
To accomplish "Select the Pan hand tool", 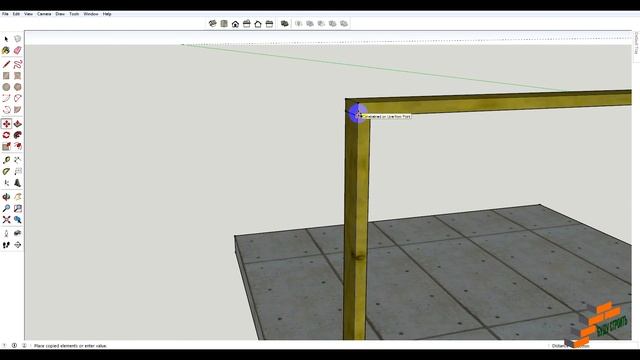I will click(18, 197).
